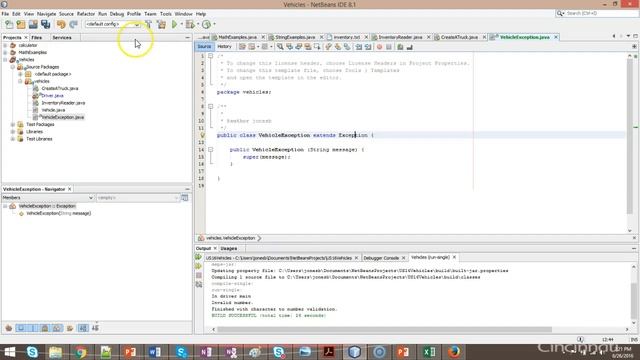This screenshot has width=640, height=360.
Task: Click the Undo toolbar icon
Action: [61, 24]
